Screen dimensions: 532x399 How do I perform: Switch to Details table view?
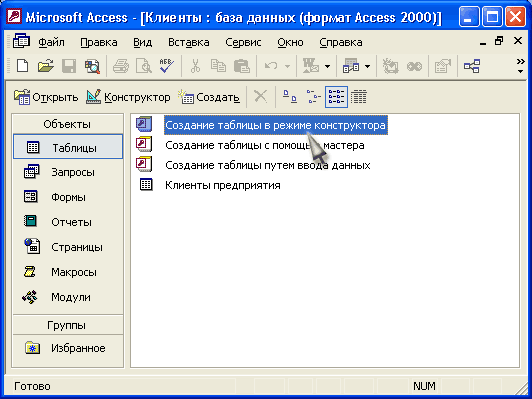(x=358, y=97)
